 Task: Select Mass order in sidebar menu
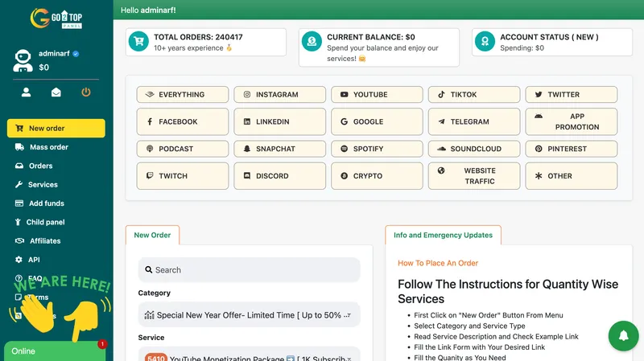click(x=48, y=147)
